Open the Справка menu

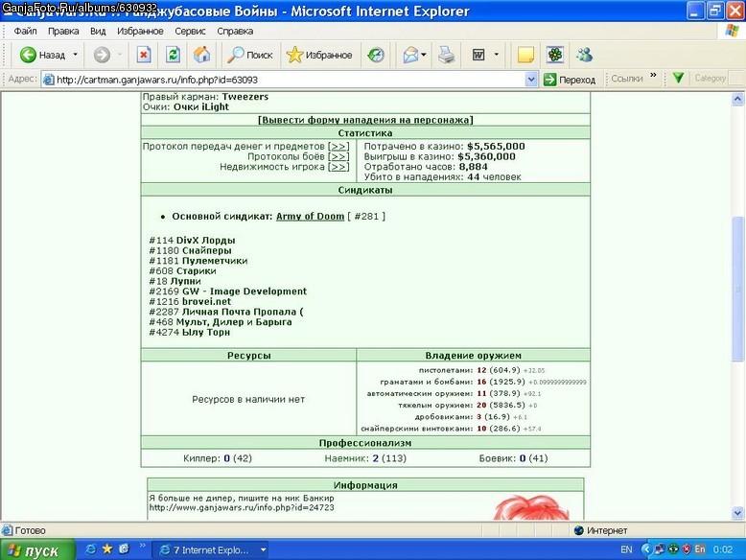[x=235, y=31]
